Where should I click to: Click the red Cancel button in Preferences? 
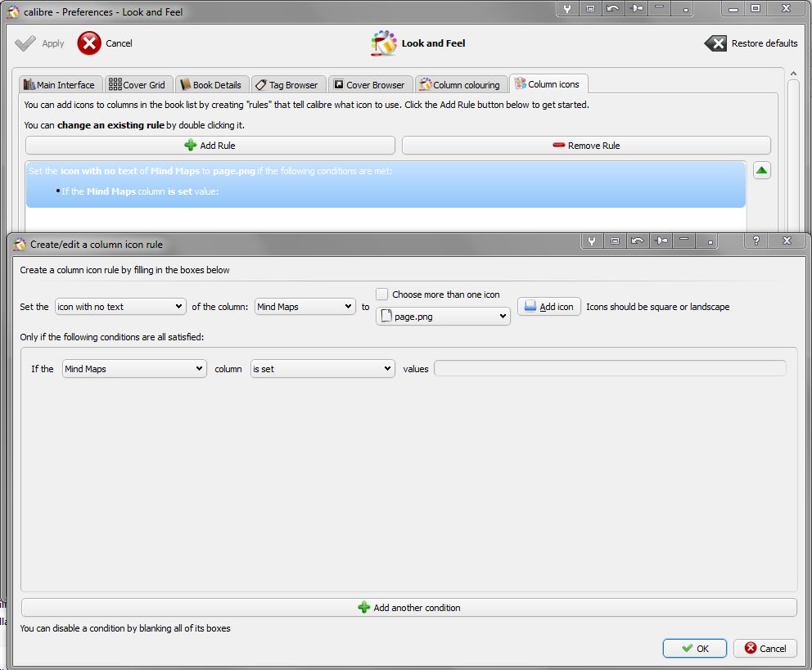click(105, 43)
